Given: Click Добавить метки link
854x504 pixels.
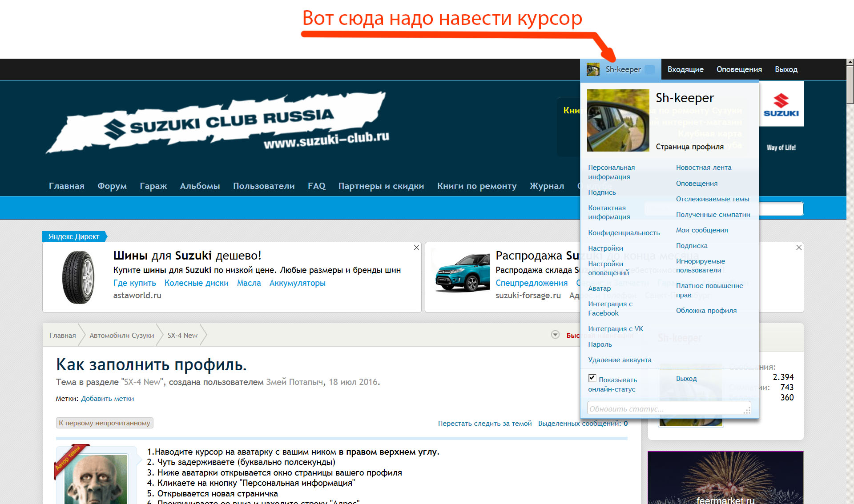Looking at the screenshot, I should tap(107, 399).
